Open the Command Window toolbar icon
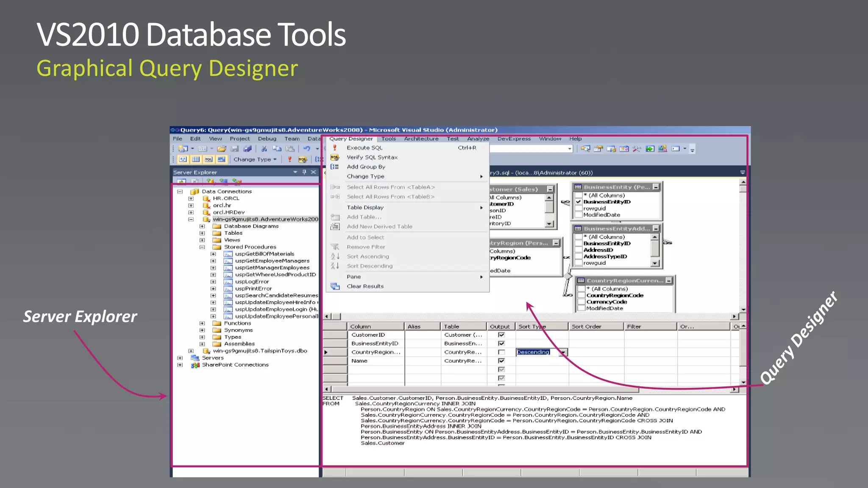868x488 pixels. [676, 149]
